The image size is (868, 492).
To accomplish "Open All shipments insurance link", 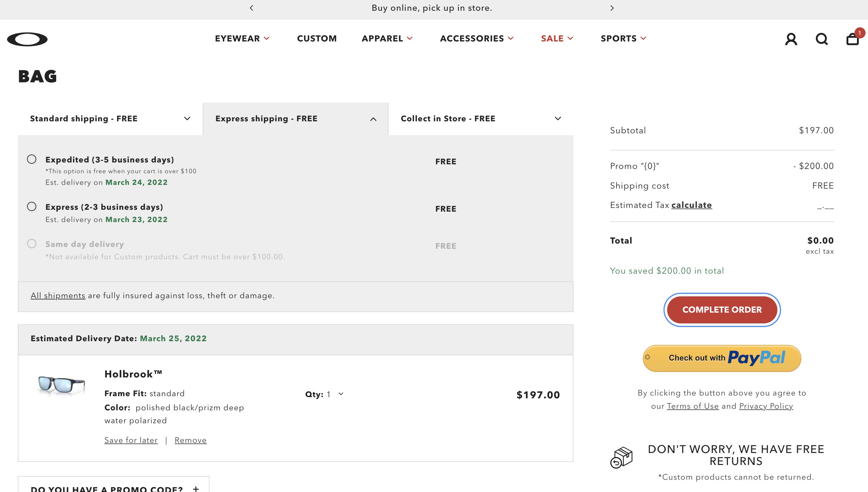I will click(58, 296).
